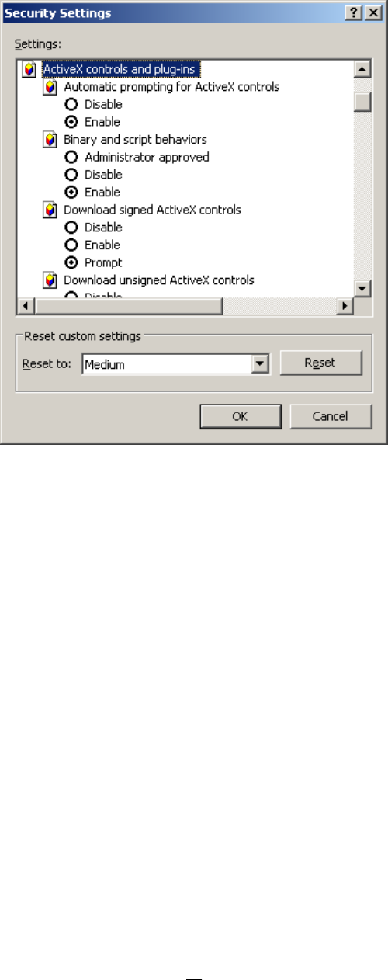388x980 pixels.
Task: Click the ActiveX controls and plug-ins category icon
Action: pos(29,70)
